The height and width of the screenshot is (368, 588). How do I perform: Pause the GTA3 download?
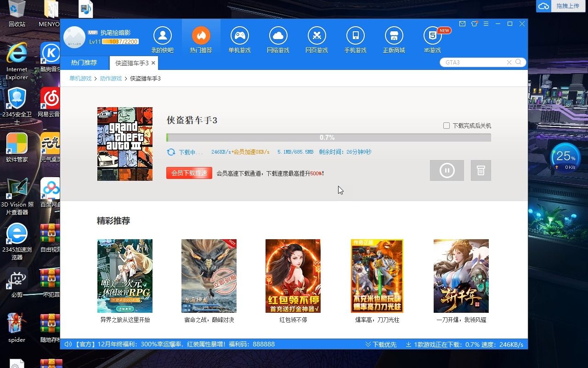pyautogui.click(x=447, y=171)
